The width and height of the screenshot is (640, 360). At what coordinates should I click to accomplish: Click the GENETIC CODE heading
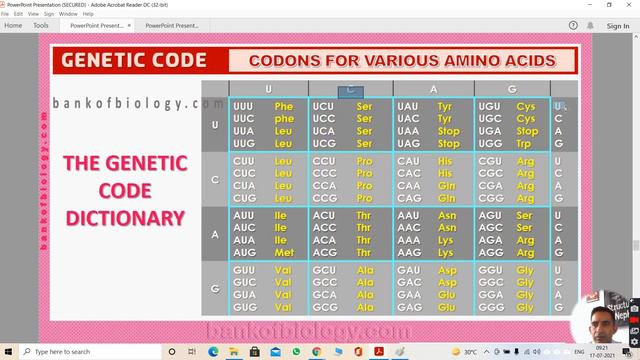[134, 60]
